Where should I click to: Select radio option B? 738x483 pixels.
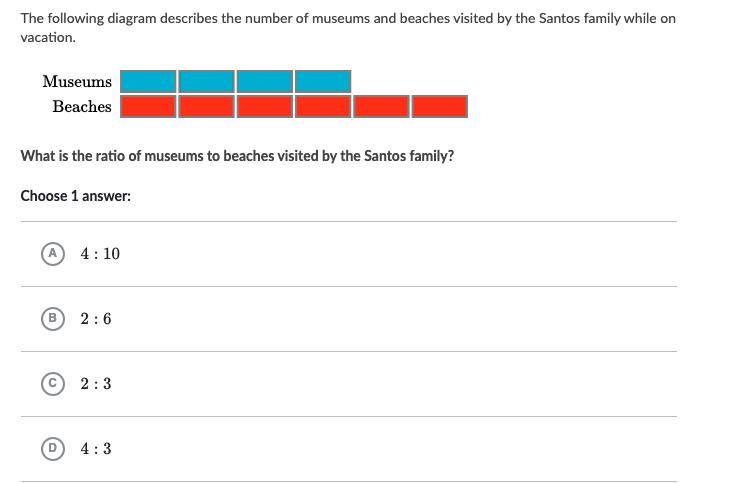pos(53,319)
